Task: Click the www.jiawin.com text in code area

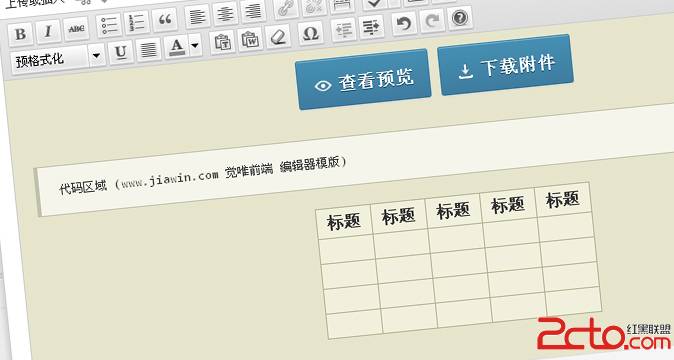Action: coord(169,179)
